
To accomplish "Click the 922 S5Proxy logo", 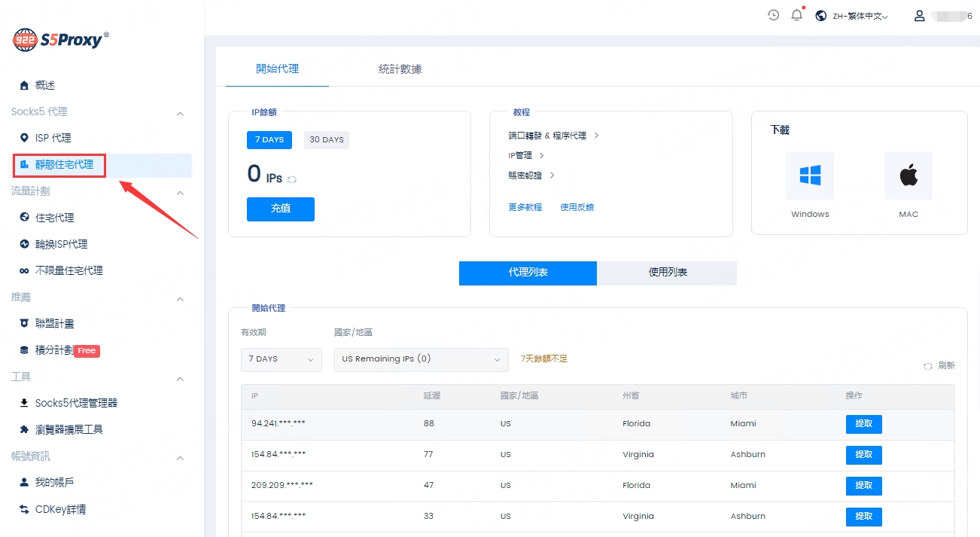I will (61, 40).
